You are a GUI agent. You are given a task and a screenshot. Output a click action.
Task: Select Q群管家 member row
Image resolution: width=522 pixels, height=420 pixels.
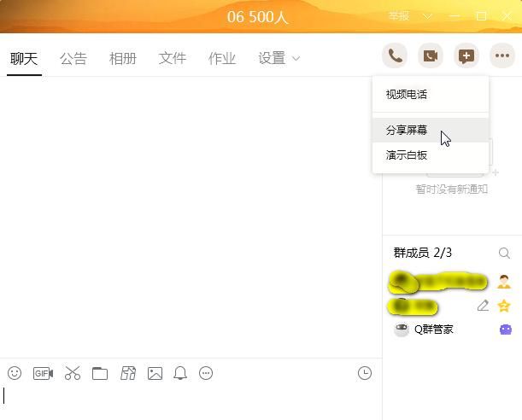tap(453, 330)
